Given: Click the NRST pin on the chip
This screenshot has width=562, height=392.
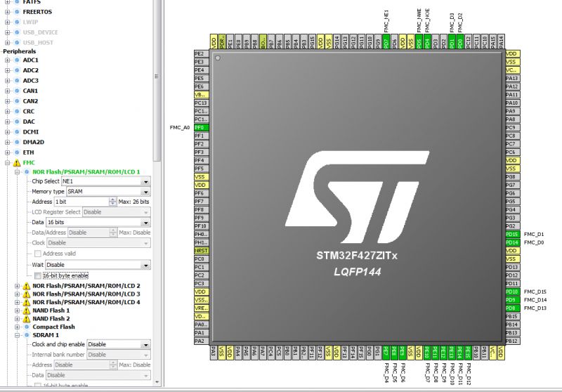Looking at the screenshot, I should 201,251.
